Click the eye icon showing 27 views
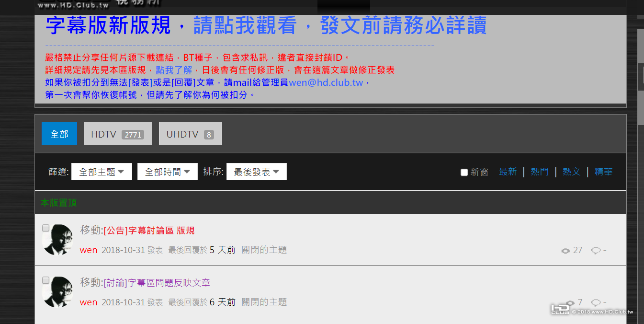644x324 pixels. 566,250
